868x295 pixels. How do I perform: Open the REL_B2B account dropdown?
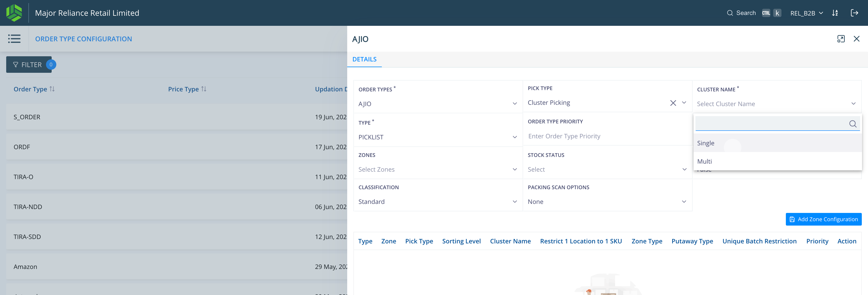[807, 13]
